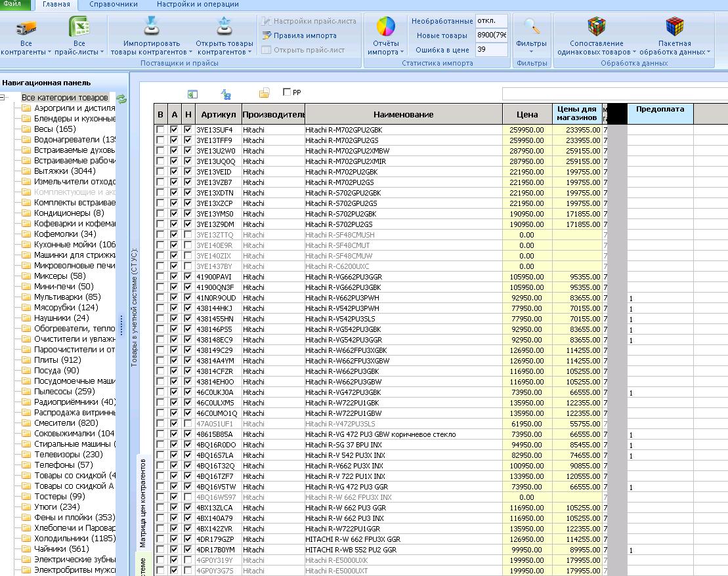
Task: Open the 'Отчёты импорта' dropdown arrow
Action: click(x=402, y=52)
